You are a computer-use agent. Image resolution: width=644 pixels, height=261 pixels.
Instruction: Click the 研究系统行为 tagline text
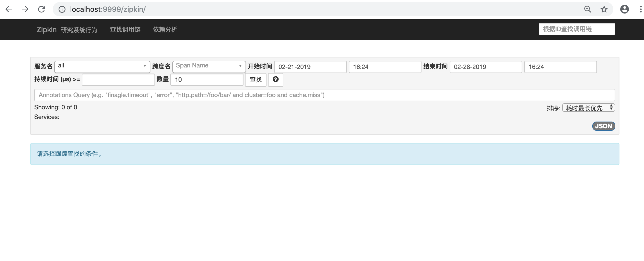(x=79, y=30)
